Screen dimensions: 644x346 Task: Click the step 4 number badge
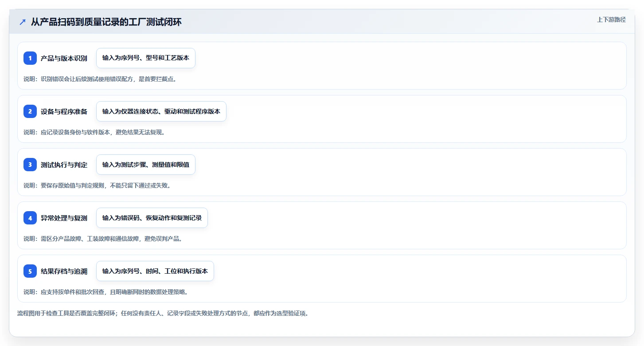coord(30,218)
